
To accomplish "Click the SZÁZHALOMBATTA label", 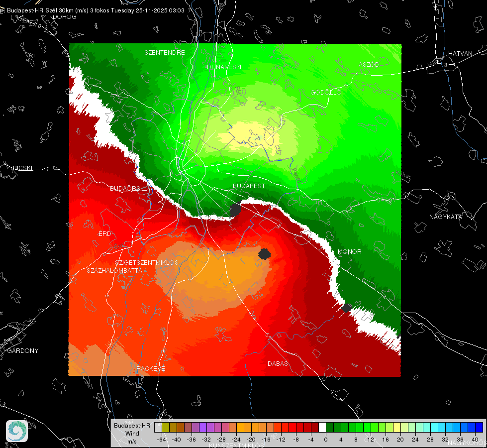I will pos(114,270).
